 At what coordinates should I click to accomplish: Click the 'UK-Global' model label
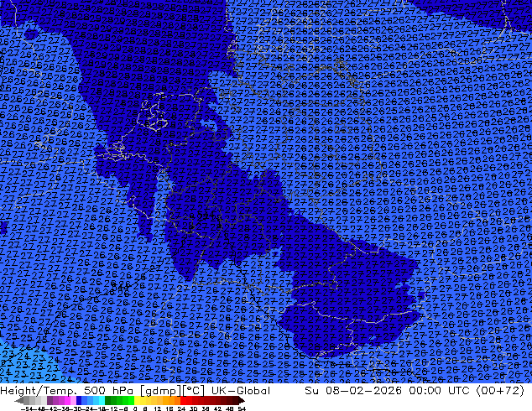[241, 391]
